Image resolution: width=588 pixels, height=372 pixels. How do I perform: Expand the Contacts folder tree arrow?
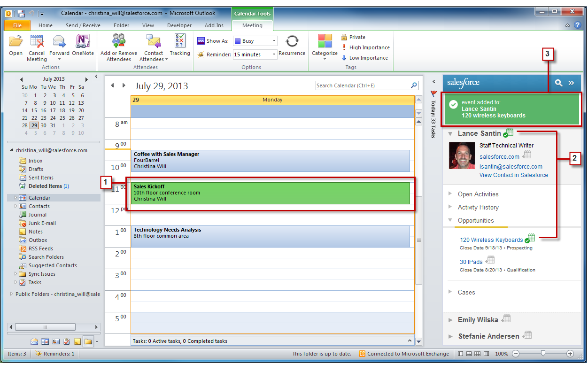click(x=15, y=206)
